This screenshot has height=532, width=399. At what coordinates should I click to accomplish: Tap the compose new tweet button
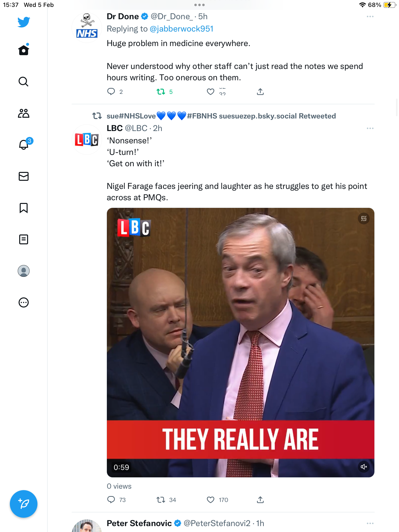pos(24,504)
